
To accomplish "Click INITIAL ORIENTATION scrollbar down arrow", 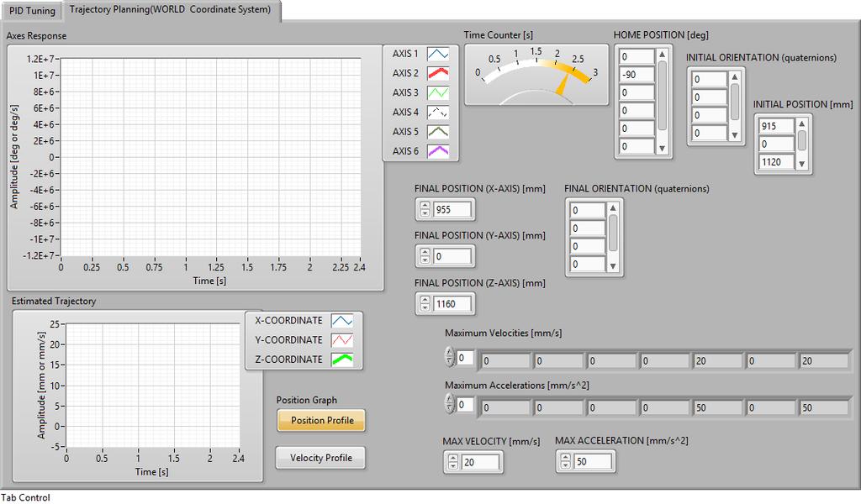I will pyautogui.click(x=735, y=135).
